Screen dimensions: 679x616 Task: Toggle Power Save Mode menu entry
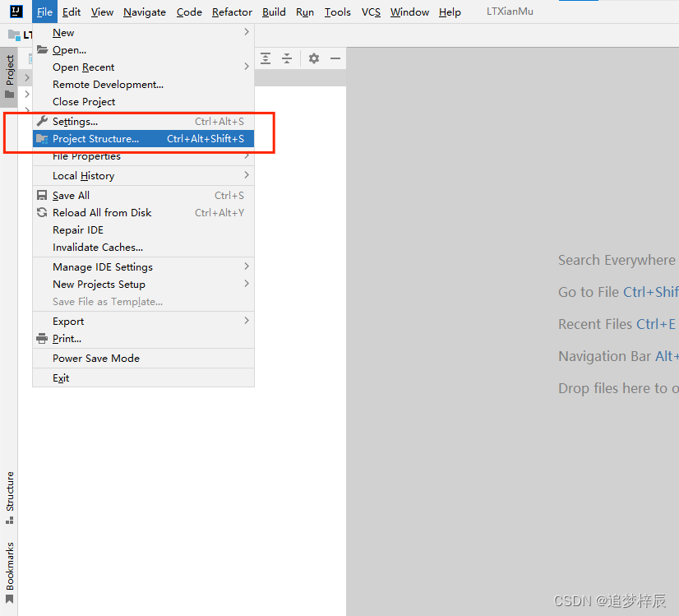tap(143, 359)
